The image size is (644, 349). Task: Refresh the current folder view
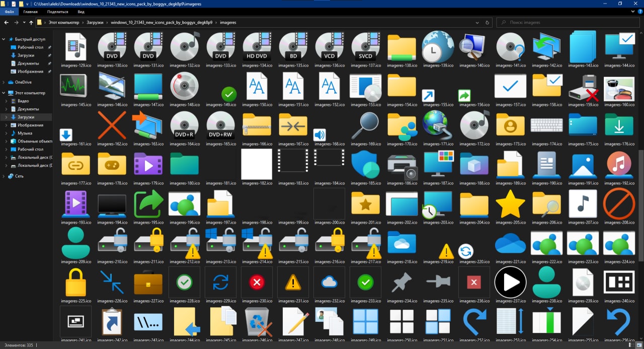[487, 23]
